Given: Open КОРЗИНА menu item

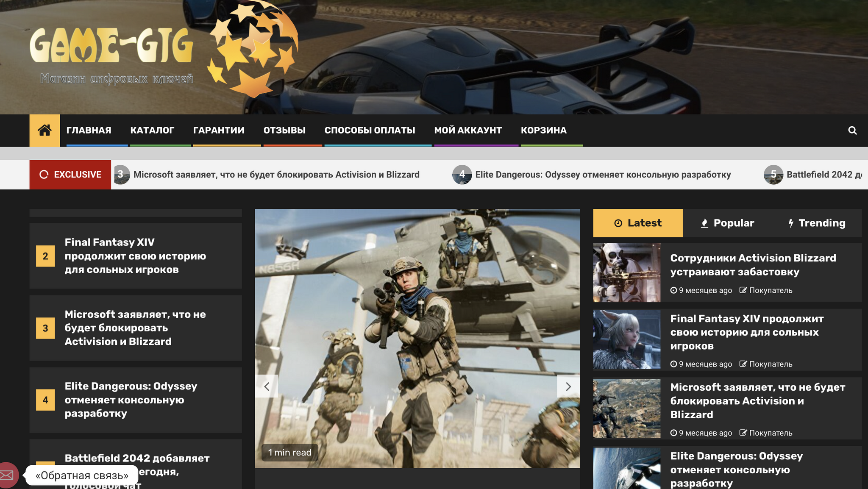Looking at the screenshot, I should 544,130.
